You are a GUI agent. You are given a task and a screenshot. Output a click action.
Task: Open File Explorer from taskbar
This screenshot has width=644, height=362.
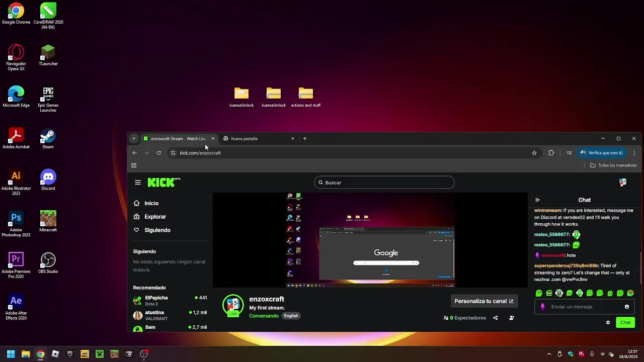click(26, 354)
